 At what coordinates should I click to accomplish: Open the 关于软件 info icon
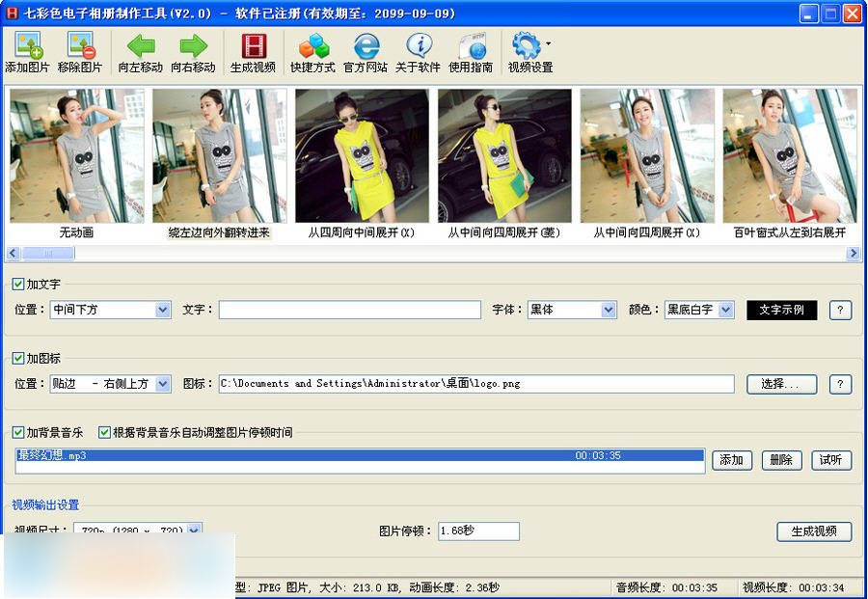click(x=418, y=46)
